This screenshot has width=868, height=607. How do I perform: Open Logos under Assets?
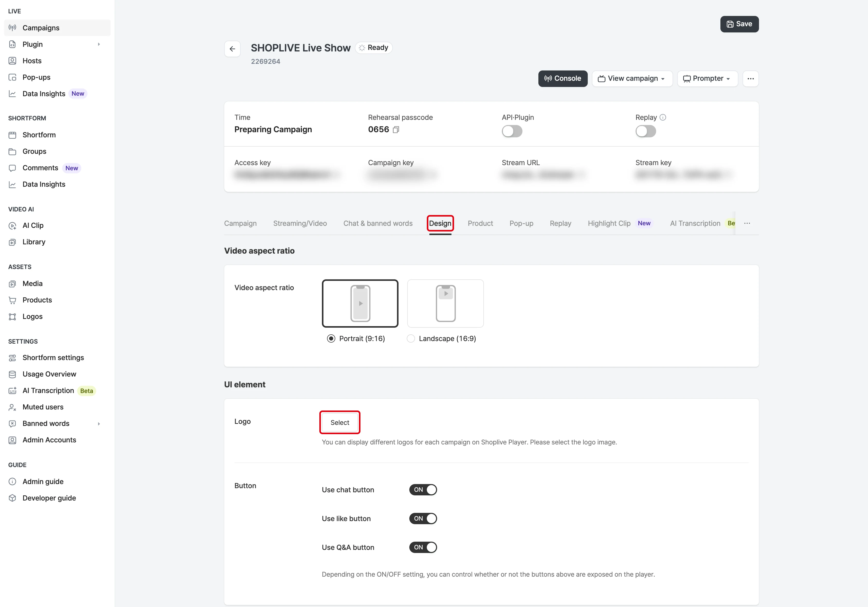[57, 317]
